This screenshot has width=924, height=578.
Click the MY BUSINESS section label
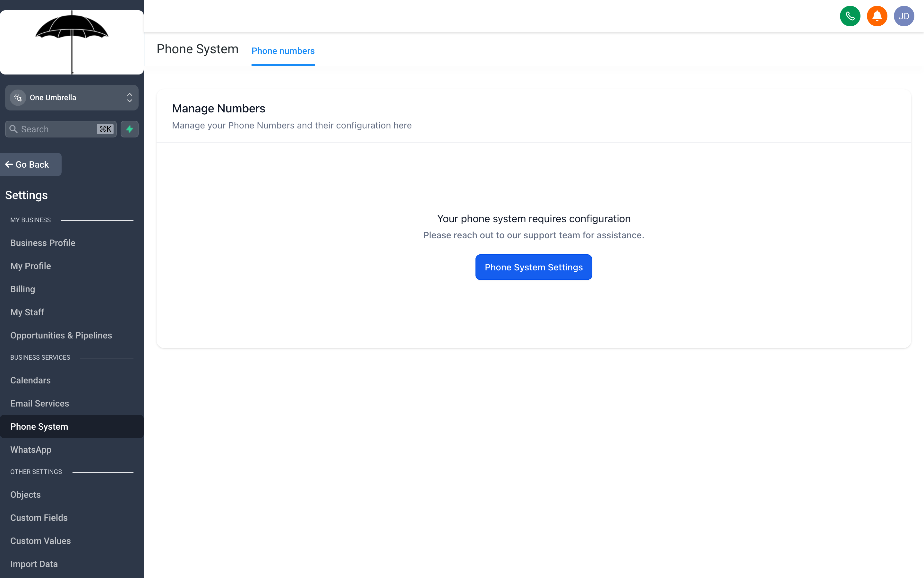30,220
